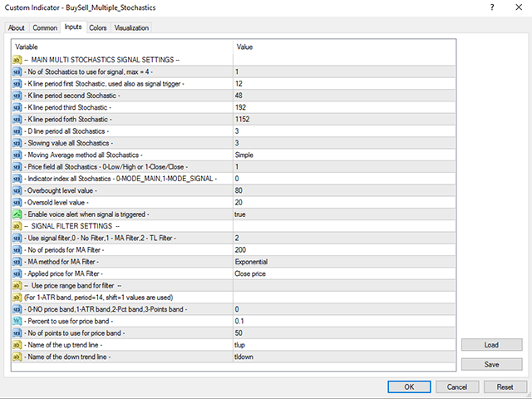Click icon for MA method for MA Filter
532x399 pixels.
coord(17,262)
